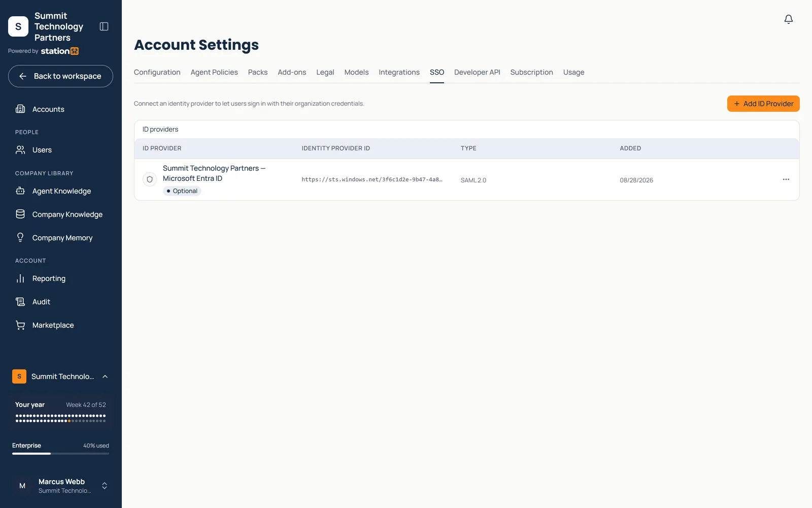This screenshot has width=812, height=508.
Task: Click the 08/28/2026 added date
Action: [636, 180]
